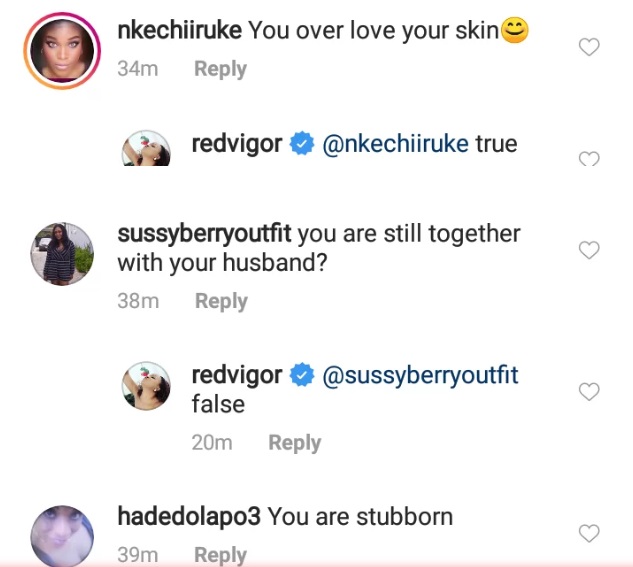633x567 pixels.
Task: Like nkechiiruke's comment with the heart
Action: pos(590,47)
